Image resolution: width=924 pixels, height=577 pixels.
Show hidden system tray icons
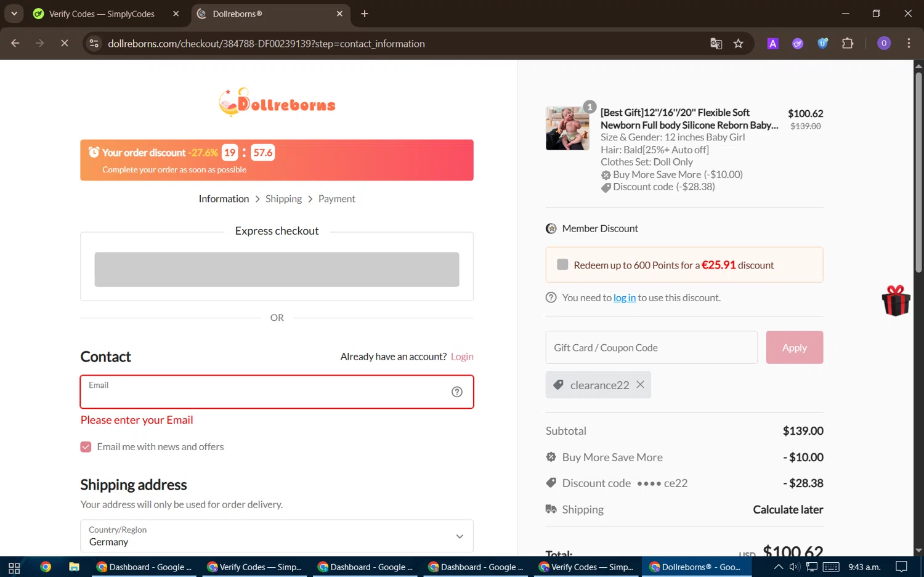(779, 567)
